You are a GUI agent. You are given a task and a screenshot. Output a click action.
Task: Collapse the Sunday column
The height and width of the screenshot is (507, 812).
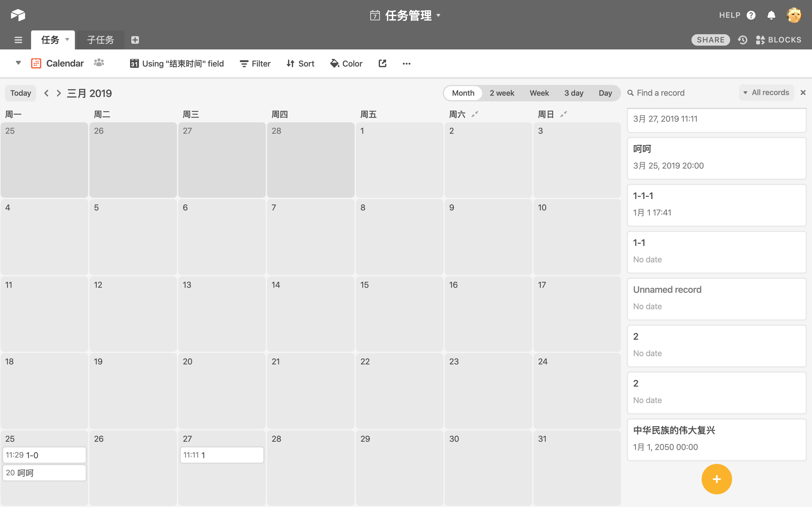(564, 114)
